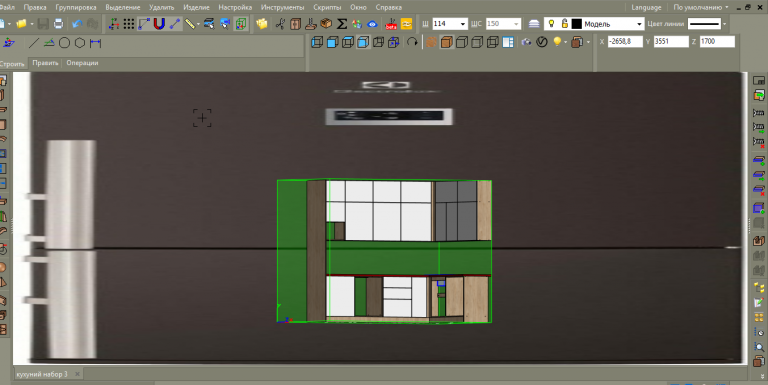This screenshot has width=768, height=385.
Task: Open the Изделие menu
Action: pos(196,7)
